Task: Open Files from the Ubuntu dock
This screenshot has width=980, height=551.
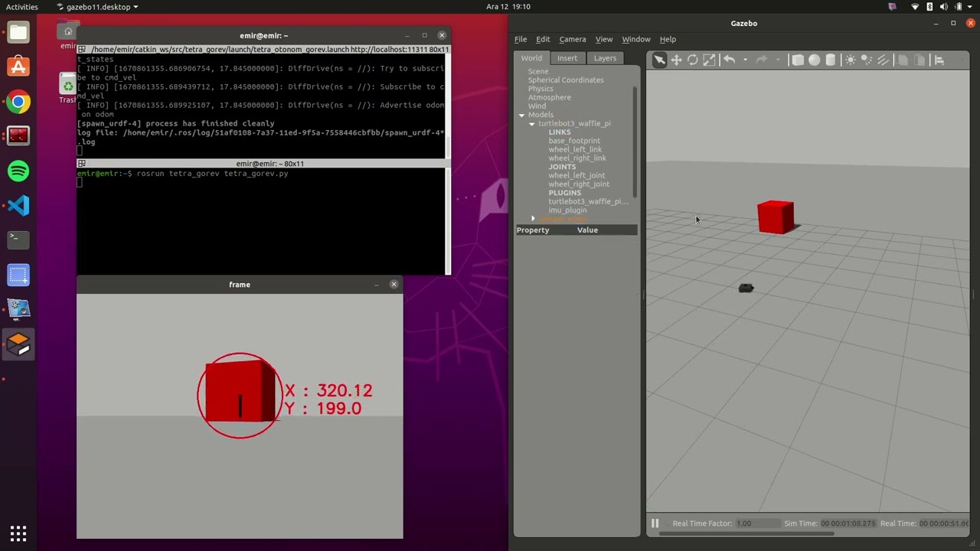Action: point(18,32)
